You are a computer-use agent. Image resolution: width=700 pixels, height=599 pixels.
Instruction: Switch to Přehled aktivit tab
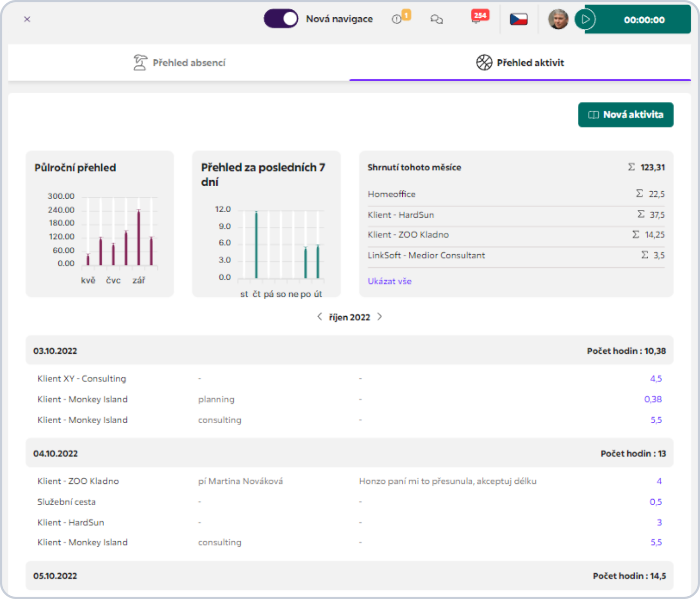pyautogui.click(x=520, y=63)
